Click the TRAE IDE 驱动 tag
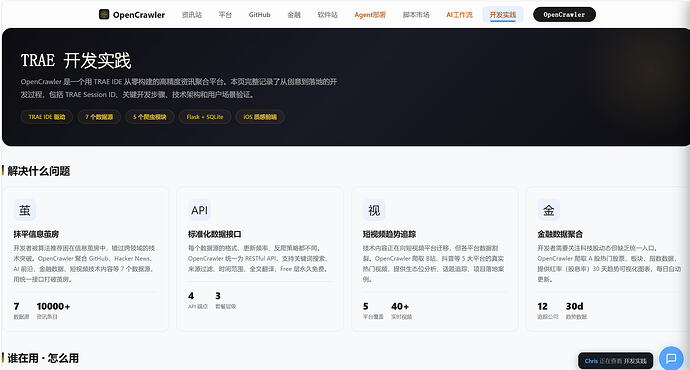690x370 pixels. coord(47,117)
